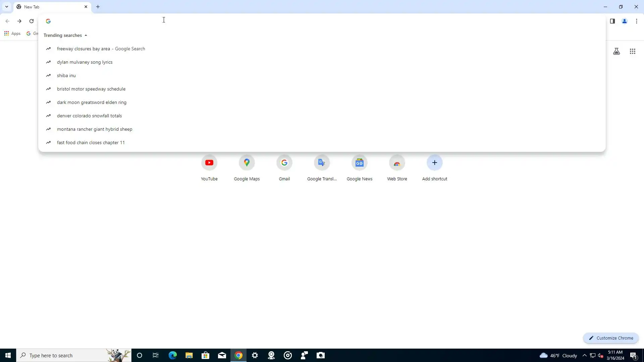Click the Customize Chrome button
This screenshot has height=362, width=644.
[611, 338]
